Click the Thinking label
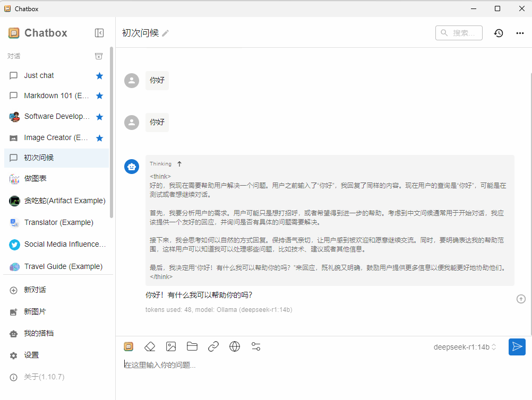Viewport: 532px width, 400px height. tap(160, 164)
